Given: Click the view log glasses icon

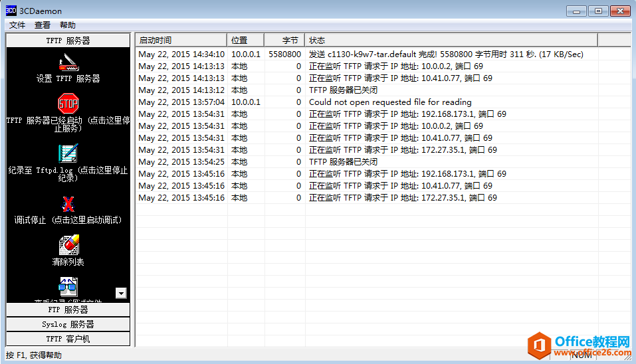Looking at the screenshot, I should click(x=68, y=287).
